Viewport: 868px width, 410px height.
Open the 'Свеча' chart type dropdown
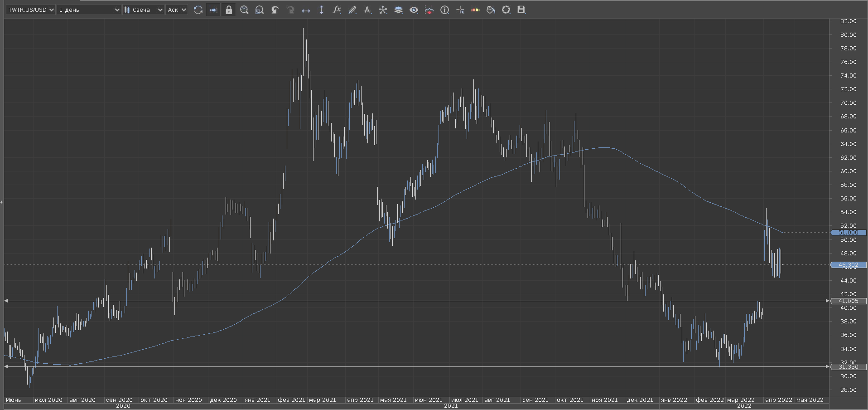coord(143,10)
